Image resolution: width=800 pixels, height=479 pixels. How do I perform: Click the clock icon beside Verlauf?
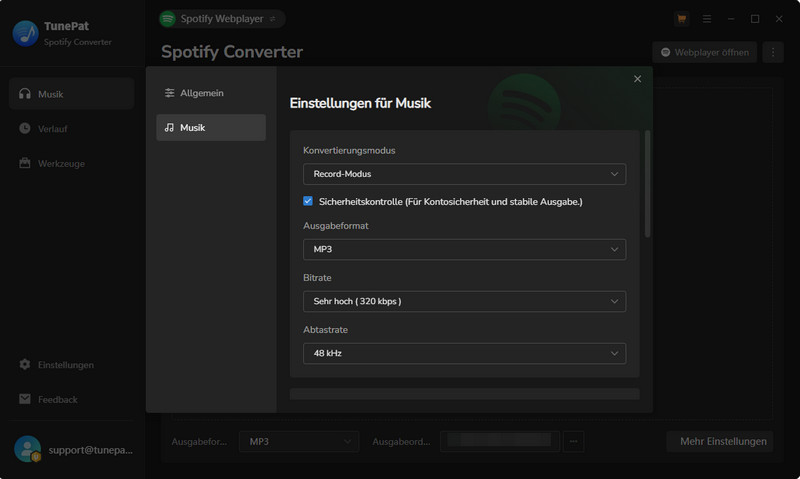(24, 128)
